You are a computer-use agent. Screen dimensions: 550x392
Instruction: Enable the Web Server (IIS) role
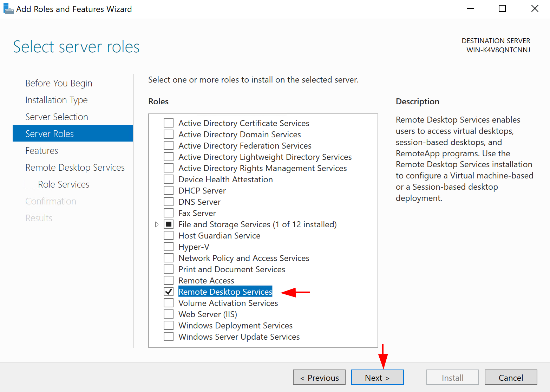pyautogui.click(x=169, y=314)
